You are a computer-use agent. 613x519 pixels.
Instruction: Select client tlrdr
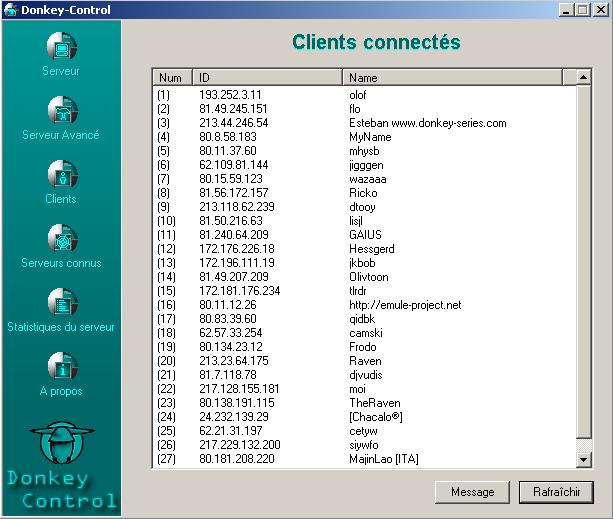(364, 291)
